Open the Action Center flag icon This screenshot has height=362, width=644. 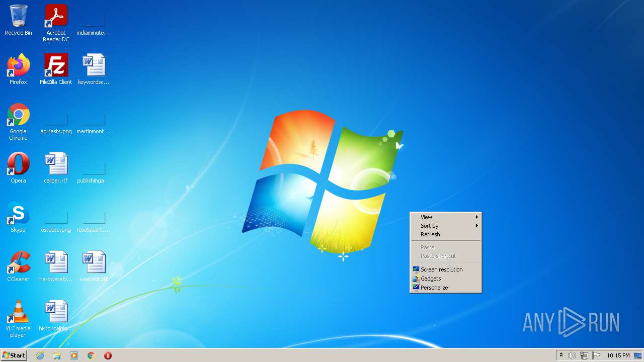596,355
